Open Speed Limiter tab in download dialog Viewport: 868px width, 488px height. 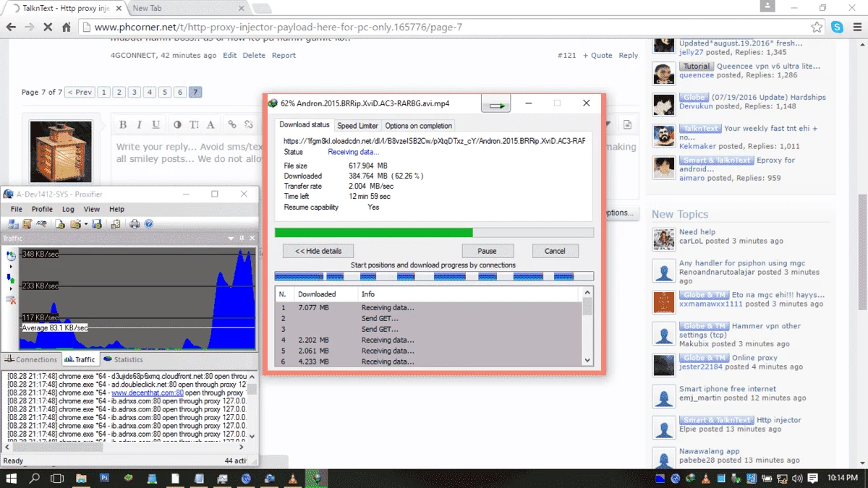[x=357, y=126]
